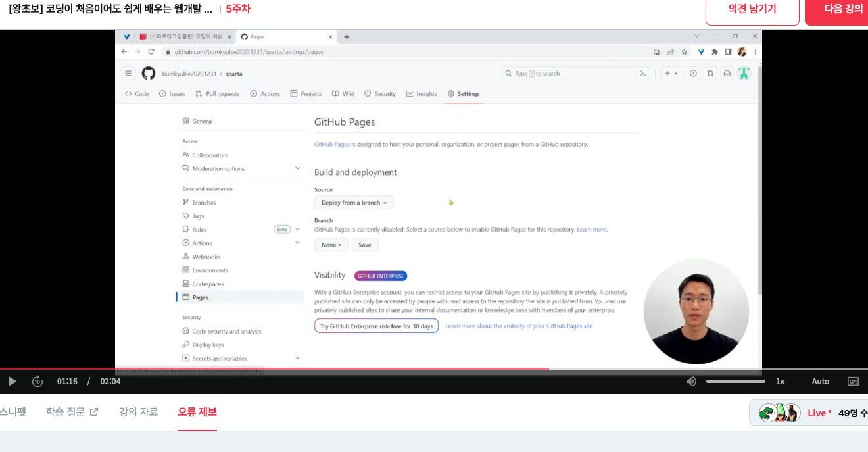
Task: Open the Security repository tab
Action: coord(380,94)
